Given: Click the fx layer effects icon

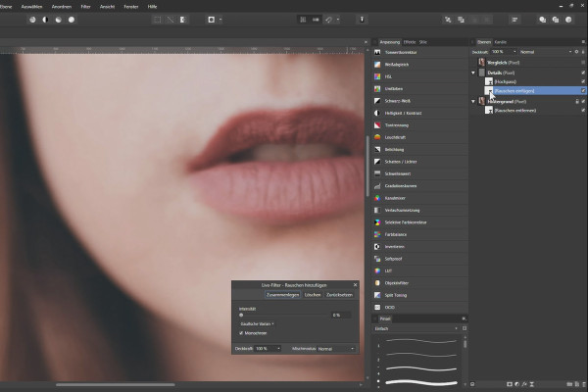Looking at the screenshot, I should (x=524, y=384).
